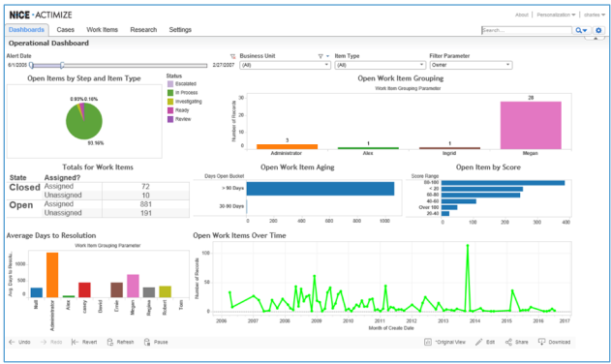
Task: Select the Investigating legend swatch
Action: coord(170,102)
